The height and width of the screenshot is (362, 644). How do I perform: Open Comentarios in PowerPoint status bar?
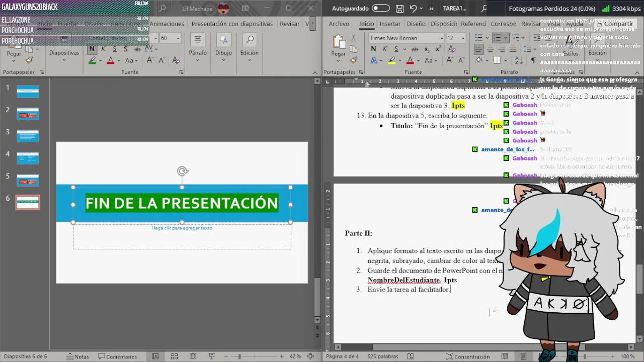click(118, 356)
